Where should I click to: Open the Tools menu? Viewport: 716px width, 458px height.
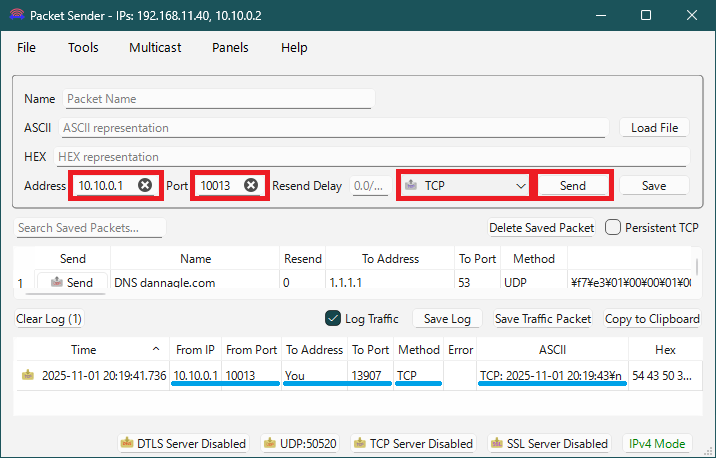(x=83, y=47)
